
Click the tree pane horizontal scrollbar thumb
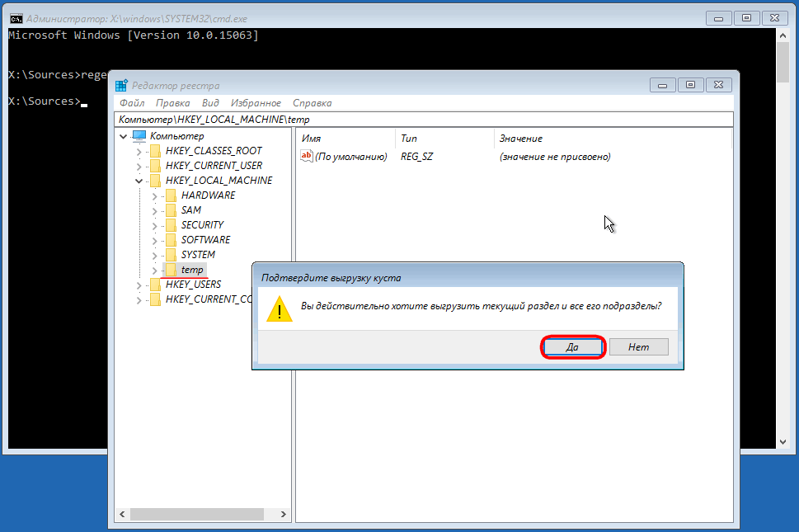[x=197, y=514]
